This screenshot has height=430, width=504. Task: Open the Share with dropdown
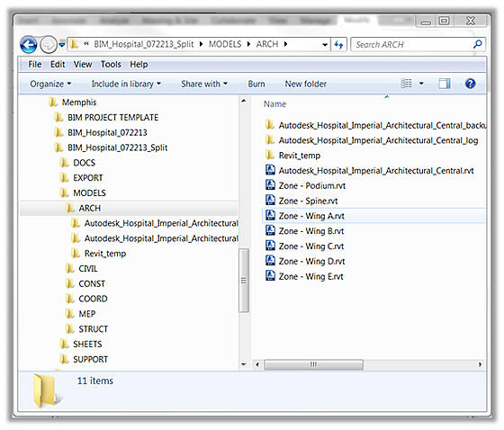point(204,84)
